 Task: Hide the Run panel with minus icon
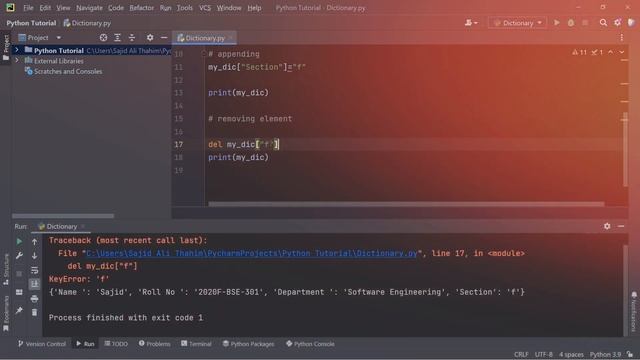click(x=621, y=226)
